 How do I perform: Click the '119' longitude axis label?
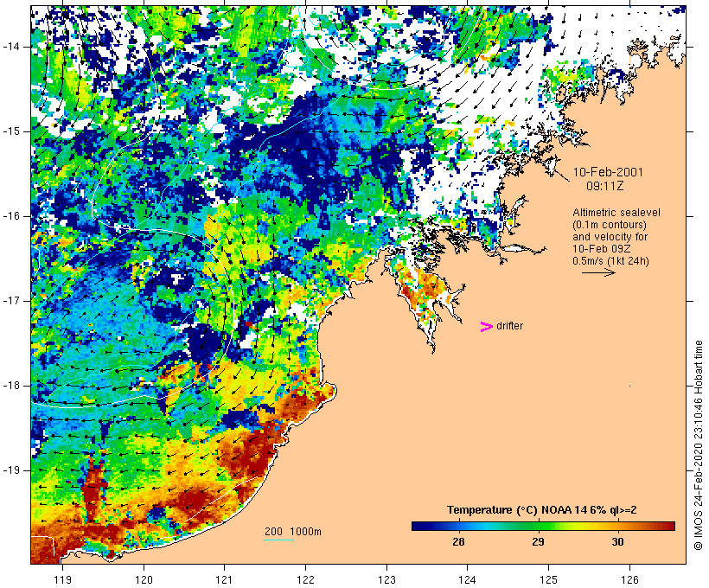pos(62,579)
